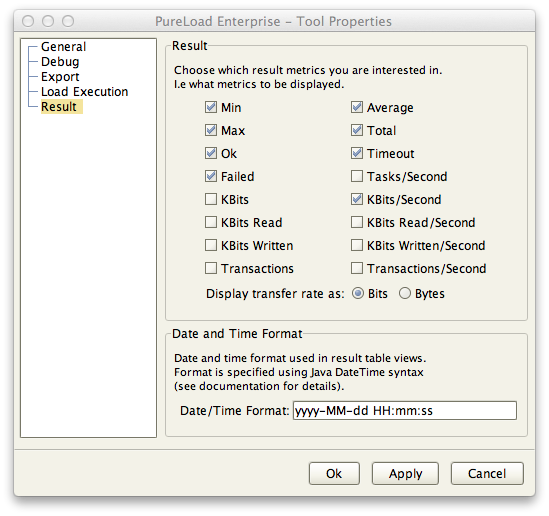This screenshot has height=516, width=549.
Task: Select General in the properties tree
Action: click(63, 47)
